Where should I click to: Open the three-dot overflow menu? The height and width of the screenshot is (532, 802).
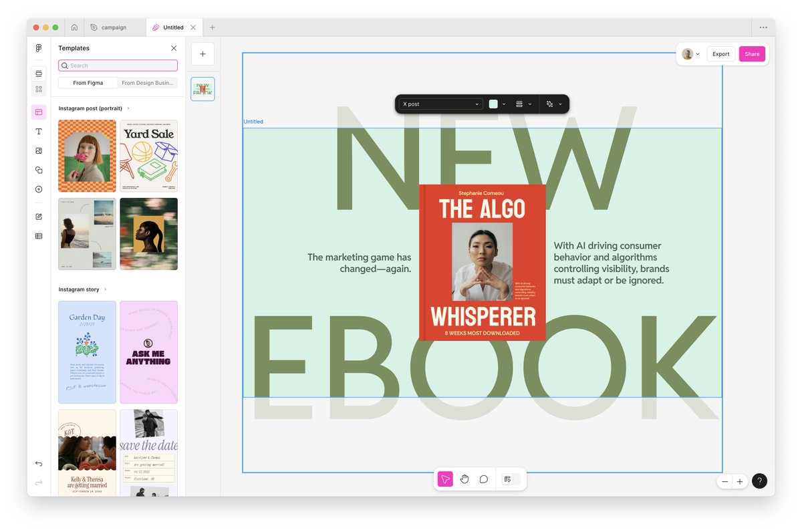763,27
